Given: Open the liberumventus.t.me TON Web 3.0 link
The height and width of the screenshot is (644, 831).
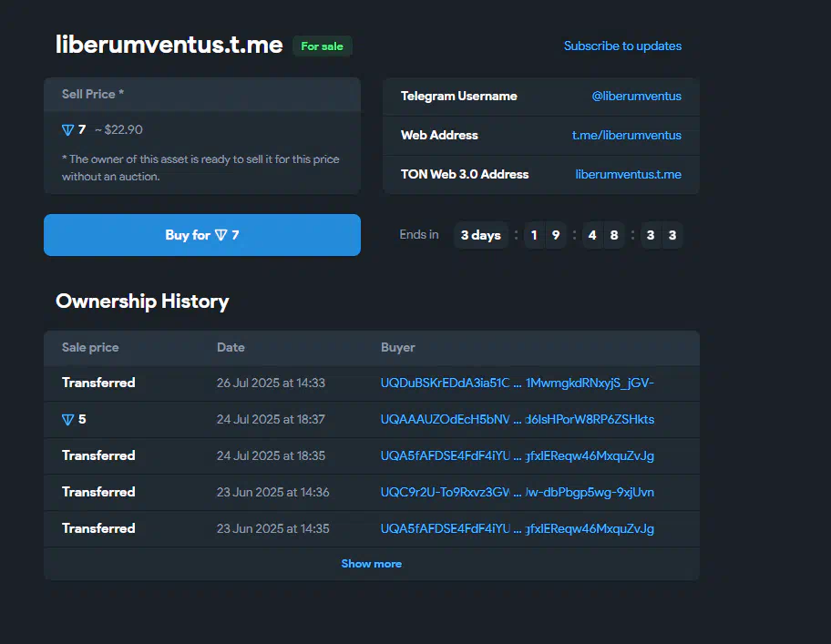Looking at the screenshot, I should tap(628, 175).
